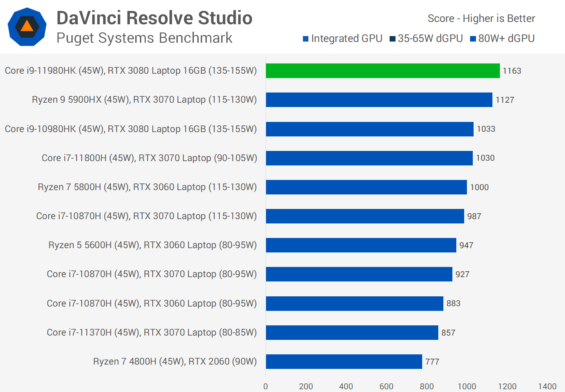The width and height of the screenshot is (565, 392).
Task: Select the blue bar scoring 1000
Action: pyautogui.click(x=366, y=187)
